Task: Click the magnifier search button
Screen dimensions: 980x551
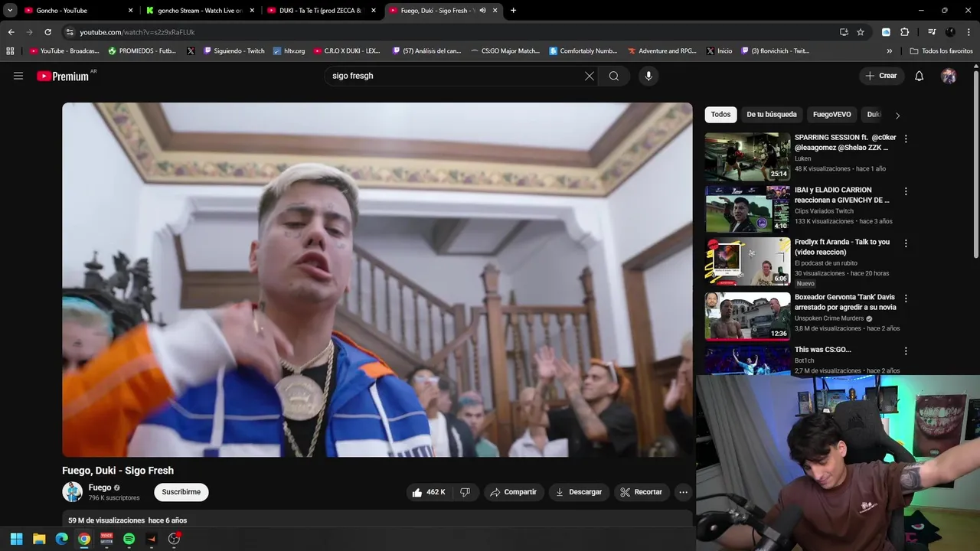Action: 614,76
